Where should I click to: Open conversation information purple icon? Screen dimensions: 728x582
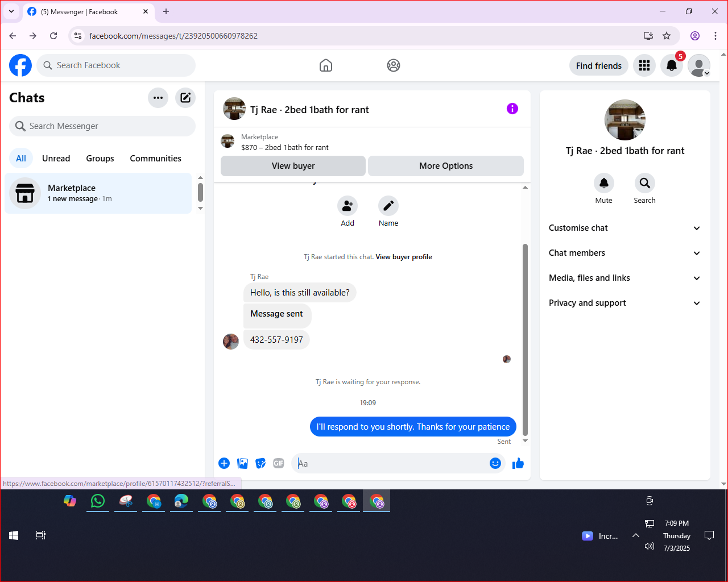pos(512,109)
